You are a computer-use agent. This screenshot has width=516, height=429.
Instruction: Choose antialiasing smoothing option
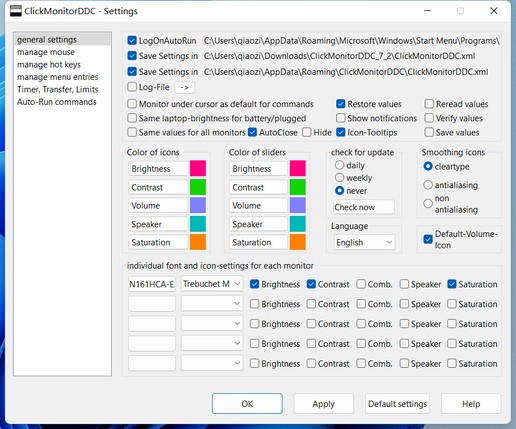428,185
